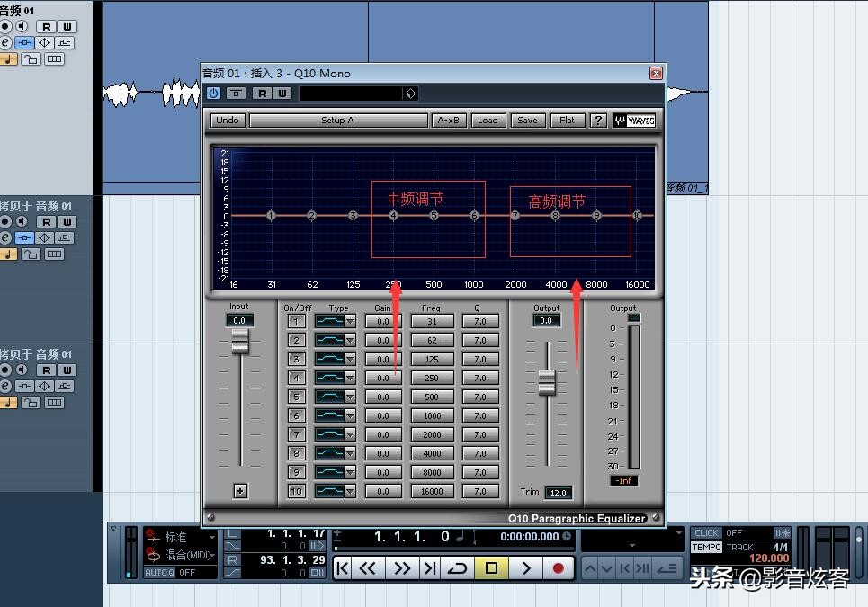Toggle lock icon on track 音频 01
868x607 pixels.
(x=31, y=59)
